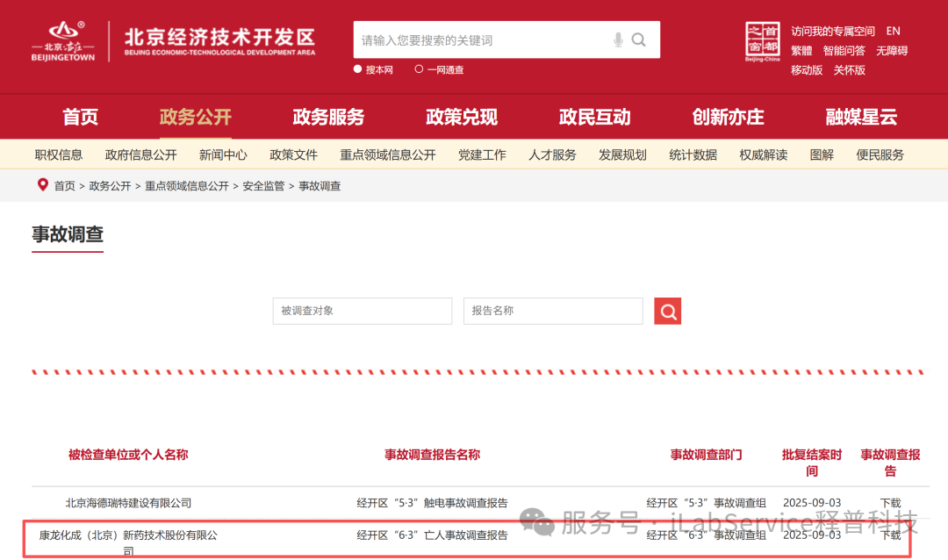Click the 报告名称 input field
The image size is (948, 560).
(553, 311)
